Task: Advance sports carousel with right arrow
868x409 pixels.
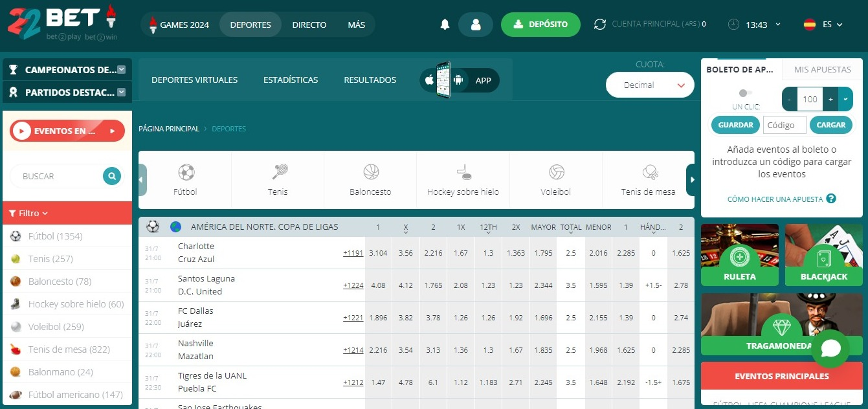Action: 691,180
